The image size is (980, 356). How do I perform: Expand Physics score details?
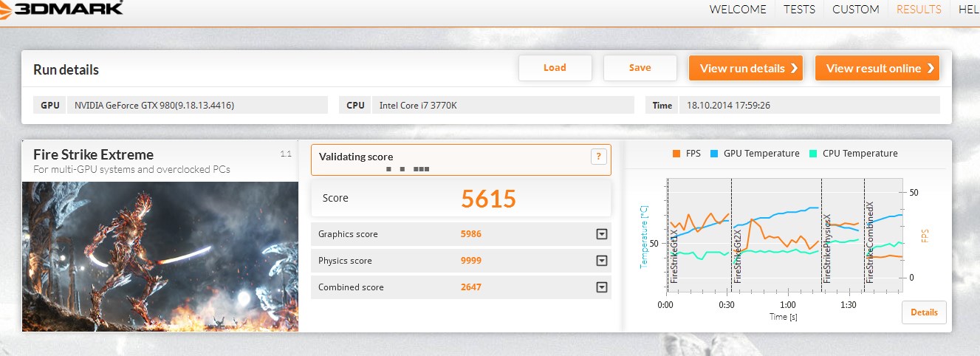(601, 261)
